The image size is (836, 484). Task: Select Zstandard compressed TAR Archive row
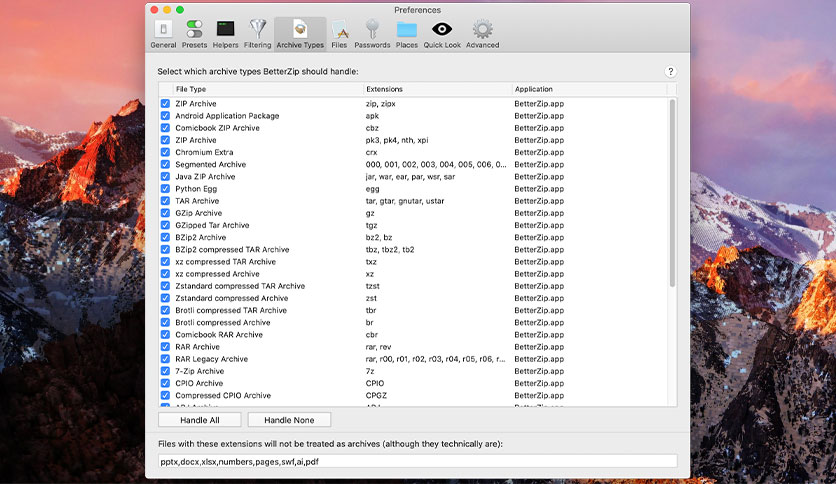(413, 286)
